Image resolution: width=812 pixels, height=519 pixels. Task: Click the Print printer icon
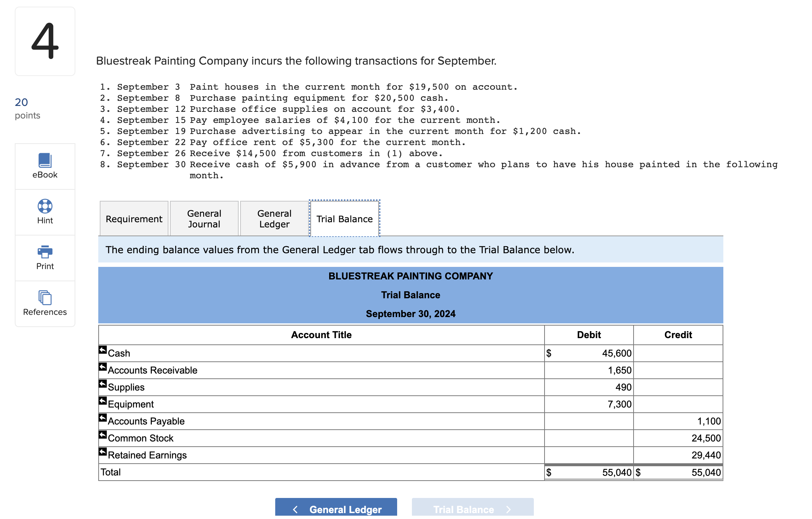click(45, 252)
